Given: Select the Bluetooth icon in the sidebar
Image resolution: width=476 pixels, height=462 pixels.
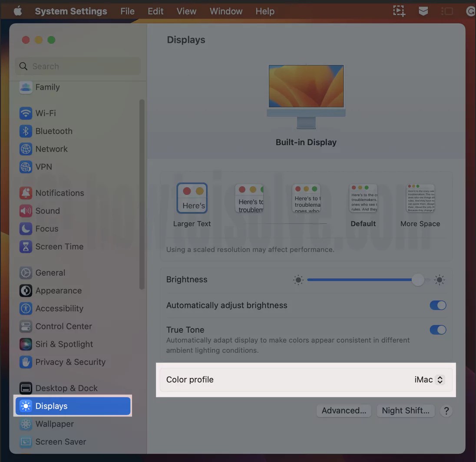Looking at the screenshot, I should pos(26,131).
